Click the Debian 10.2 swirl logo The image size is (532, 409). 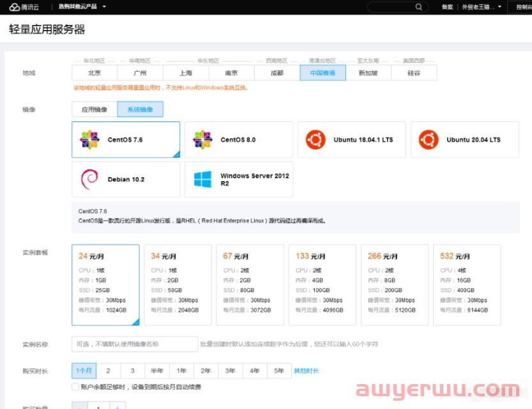point(89,179)
